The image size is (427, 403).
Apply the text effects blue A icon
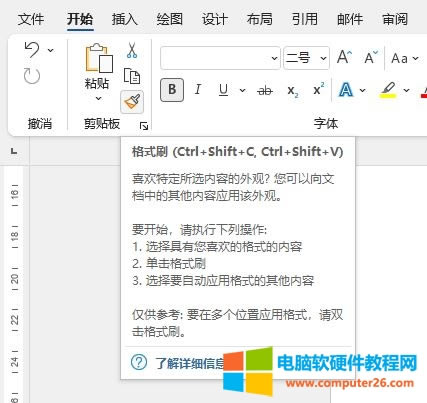(x=346, y=90)
